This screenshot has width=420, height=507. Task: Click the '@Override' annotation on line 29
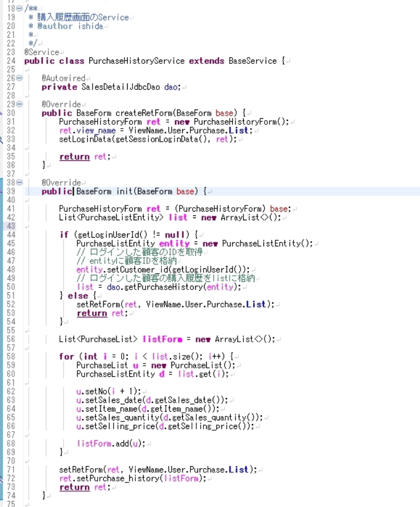click(61, 104)
